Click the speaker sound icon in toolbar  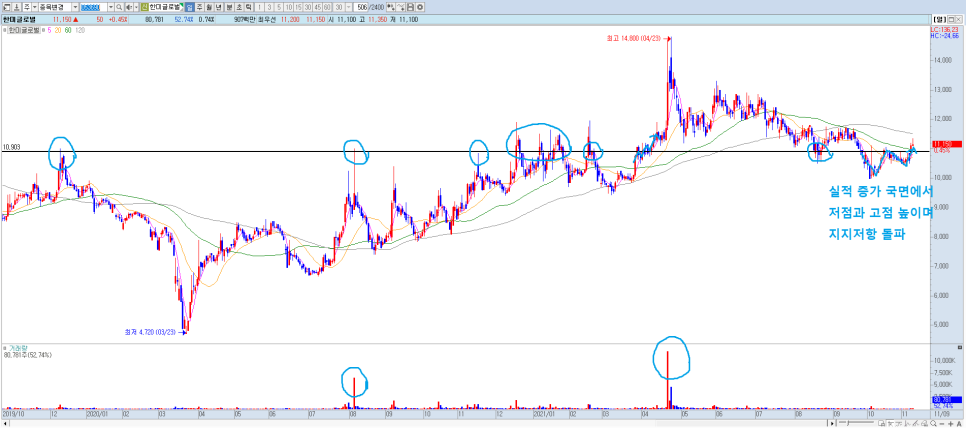click(x=129, y=7)
